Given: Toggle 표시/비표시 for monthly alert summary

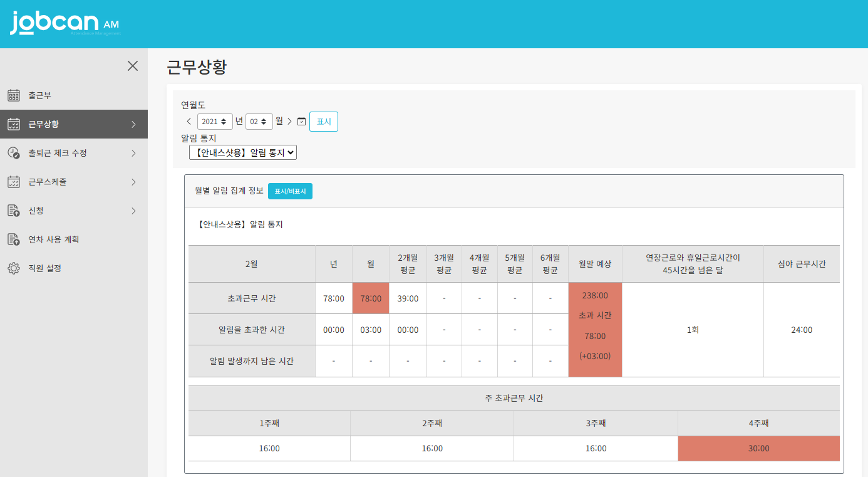Looking at the screenshot, I should [290, 191].
